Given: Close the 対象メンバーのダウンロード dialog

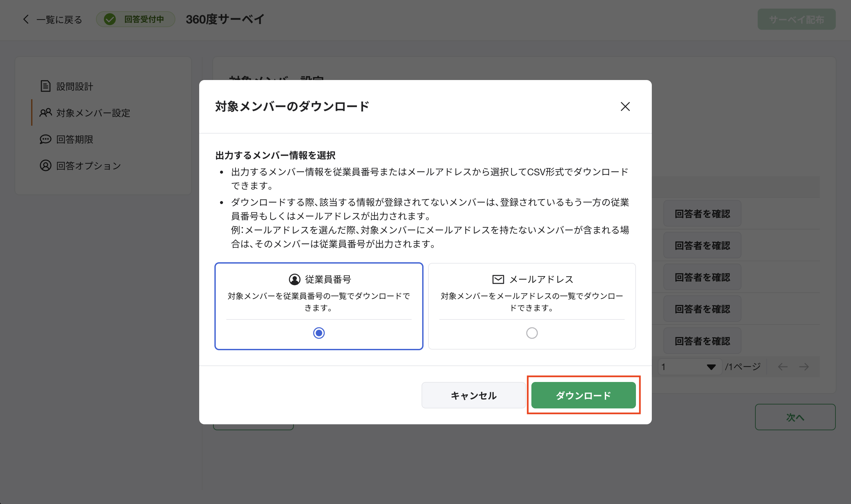Looking at the screenshot, I should point(625,106).
